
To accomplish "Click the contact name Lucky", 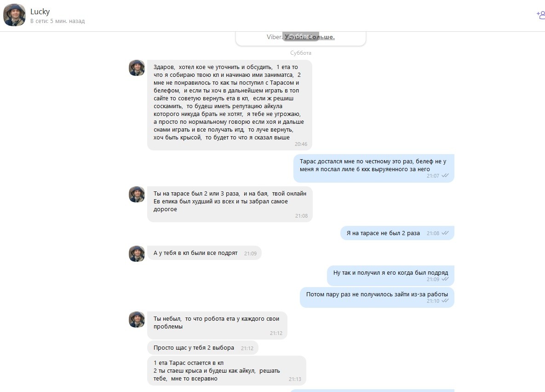I will click(40, 12).
